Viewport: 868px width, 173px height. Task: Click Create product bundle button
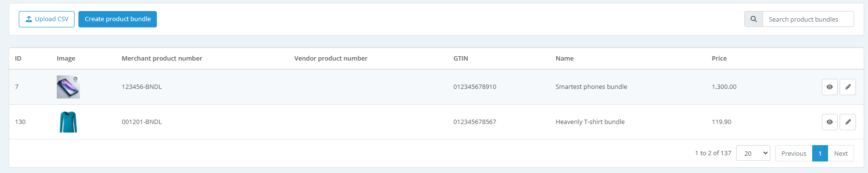117,19
